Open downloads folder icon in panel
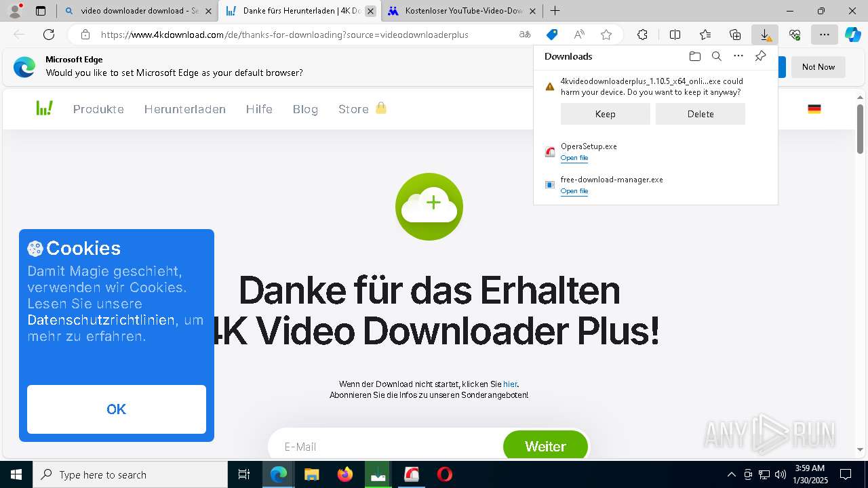The image size is (868, 488). [694, 56]
